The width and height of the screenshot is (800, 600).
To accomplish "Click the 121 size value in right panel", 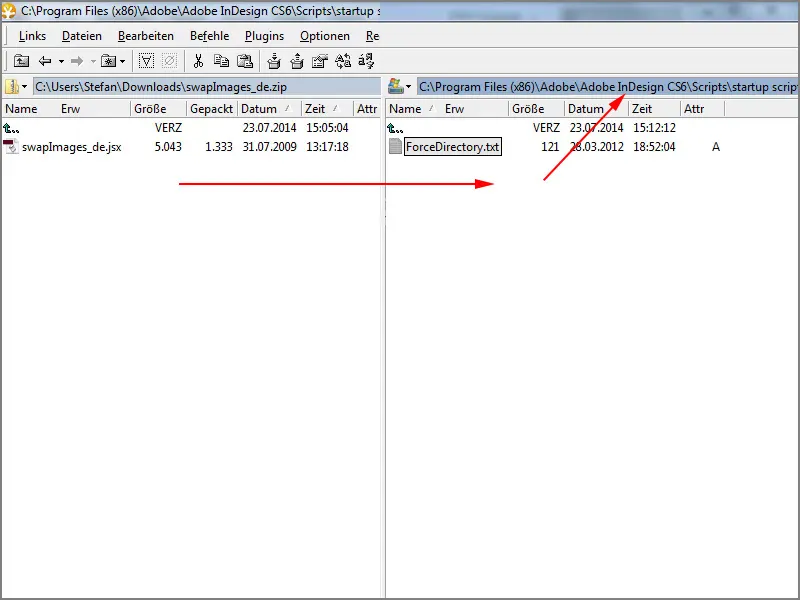I will pyautogui.click(x=550, y=147).
